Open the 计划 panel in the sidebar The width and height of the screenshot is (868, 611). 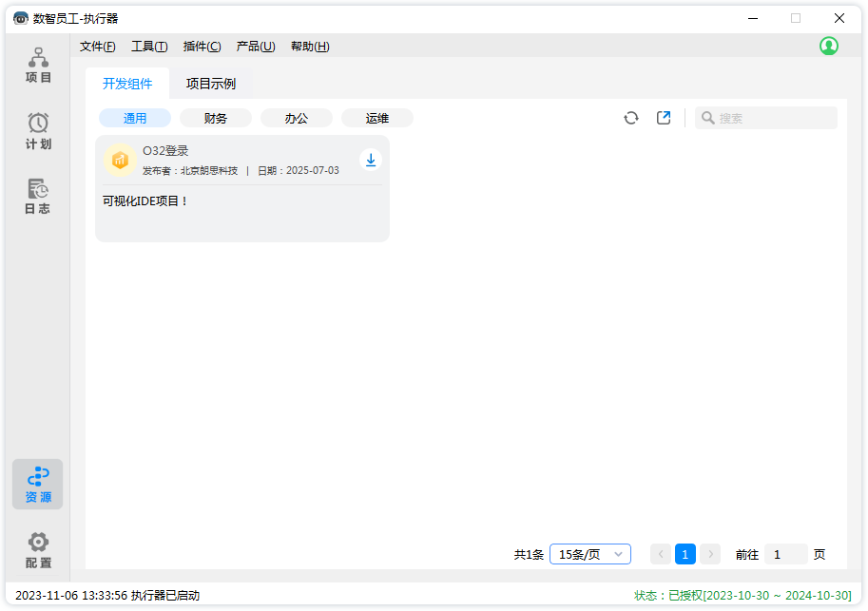coord(38,132)
